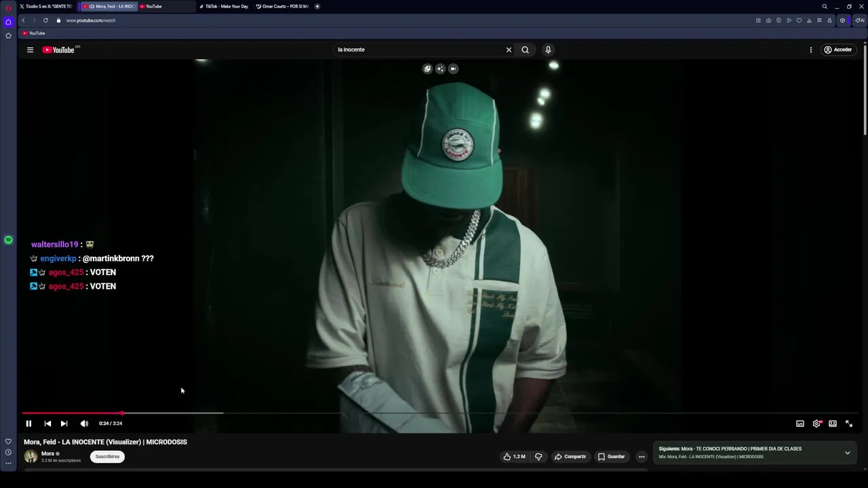868x488 pixels.
Task: Open bookmarks star in Opera sidebar
Action: pyautogui.click(x=8, y=35)
